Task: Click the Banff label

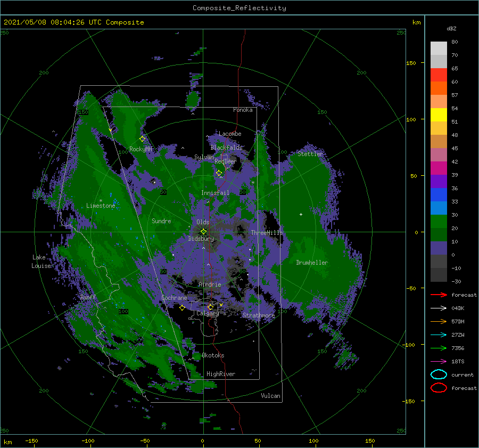Action: tap(88, 297)
